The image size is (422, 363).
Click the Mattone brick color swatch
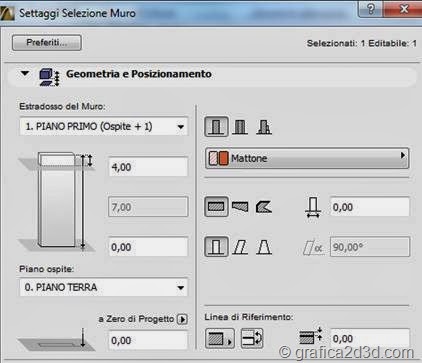pos(219,158)
